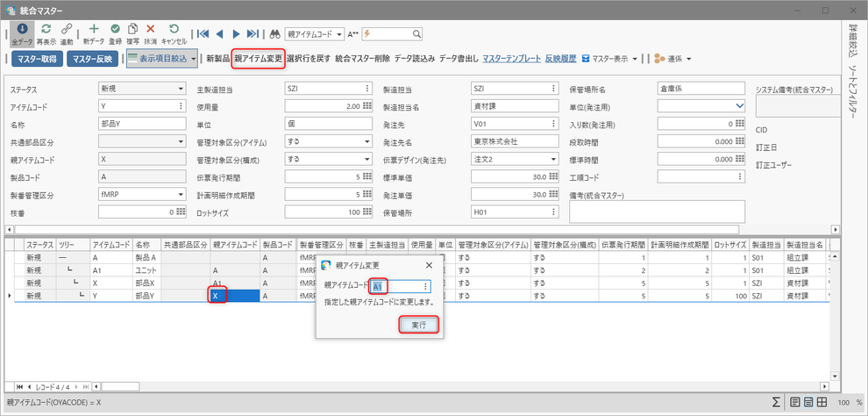This screenshot has width=868, height=416.
Task: Click the ロットサイズ column header
Action: point(729,244)
